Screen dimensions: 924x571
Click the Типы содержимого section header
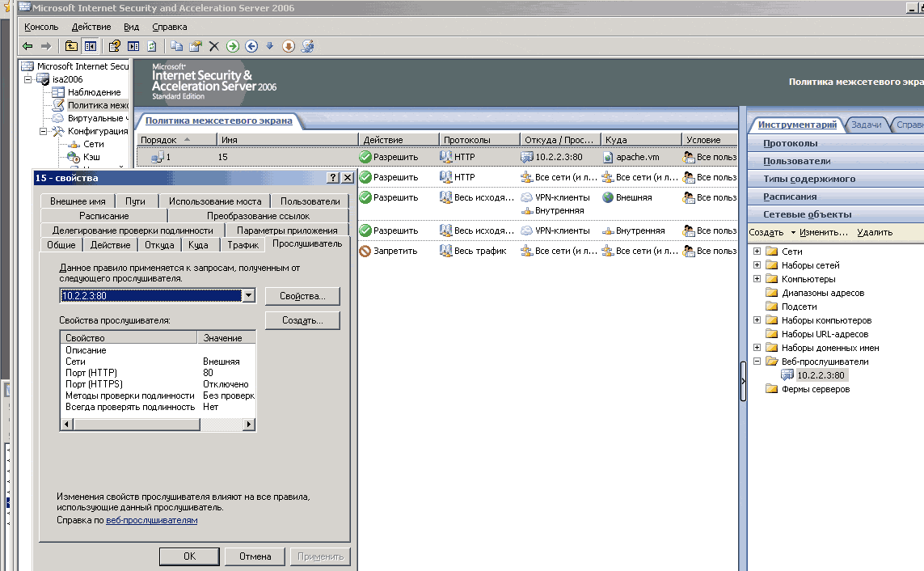(836, 179)
